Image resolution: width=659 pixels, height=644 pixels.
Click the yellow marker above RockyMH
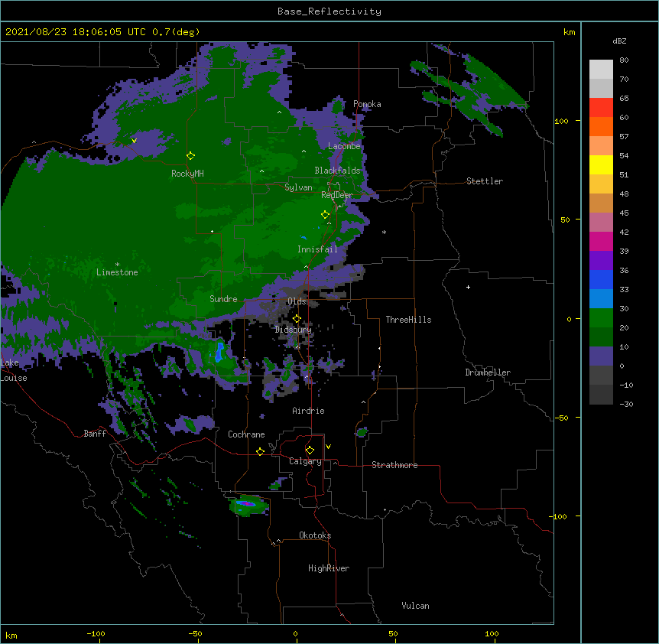point(190,156)
